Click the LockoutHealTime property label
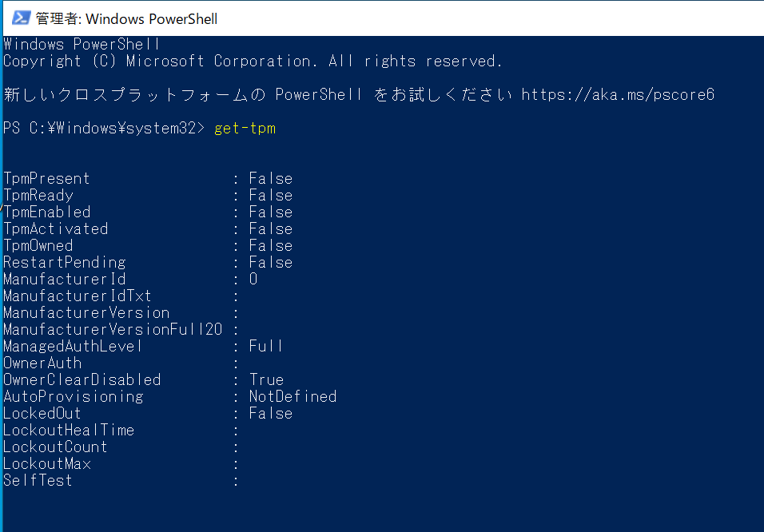 coord(69,431)
